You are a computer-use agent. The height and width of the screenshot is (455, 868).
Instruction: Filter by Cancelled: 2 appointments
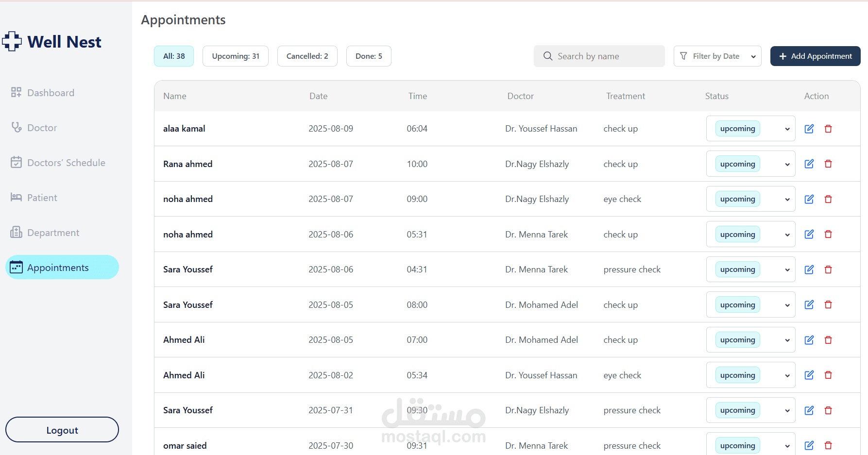[x=307, y=56]
